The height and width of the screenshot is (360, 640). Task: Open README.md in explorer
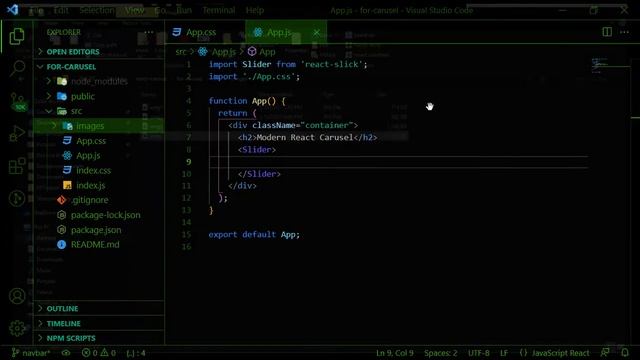click(x=95, y=244)
